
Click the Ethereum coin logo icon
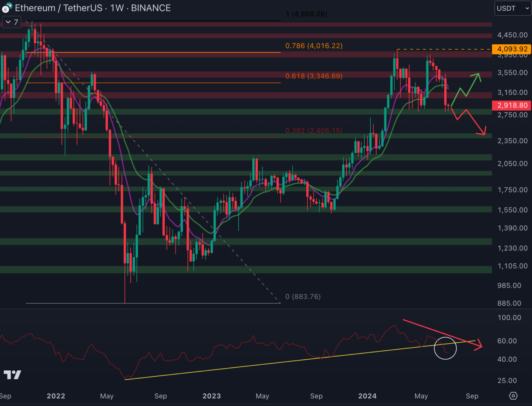[x=5, y=9]
